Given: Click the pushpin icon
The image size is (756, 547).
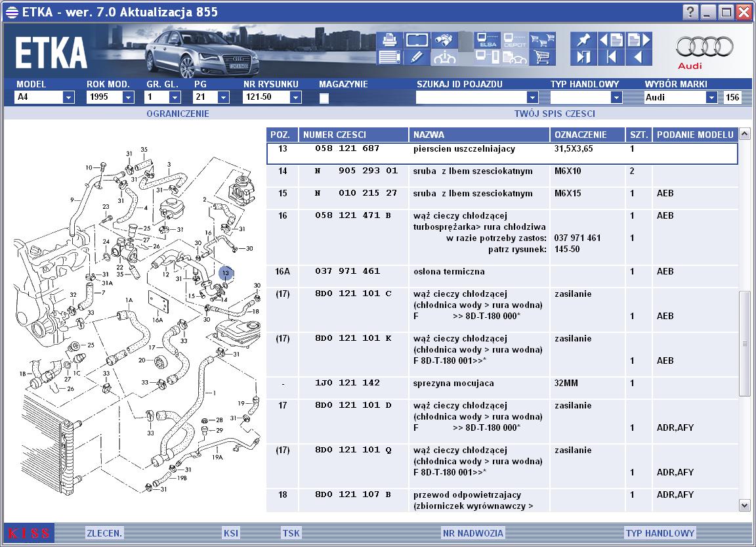Looking at the screenshot, I should (x=583, y=40).
